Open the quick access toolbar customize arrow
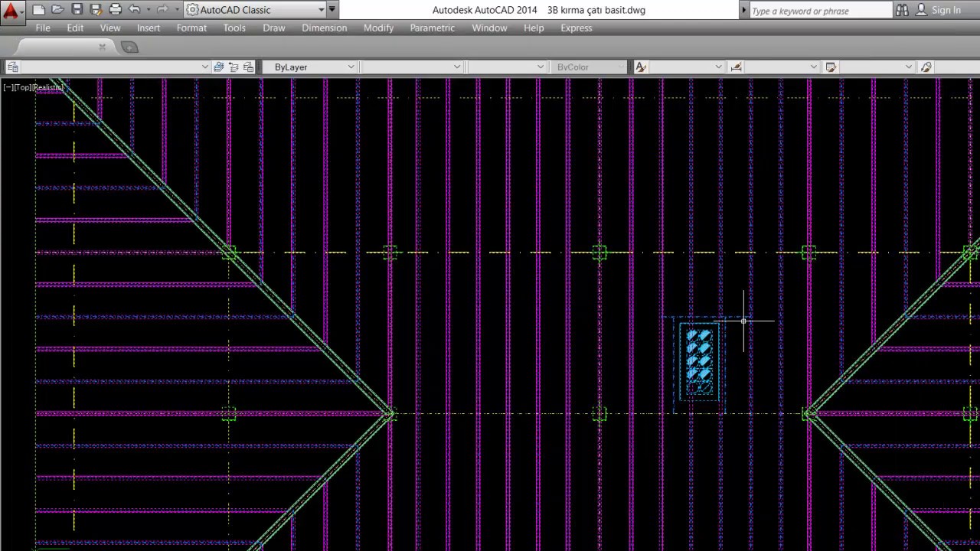The image size is (980, 551). (332, 10)
